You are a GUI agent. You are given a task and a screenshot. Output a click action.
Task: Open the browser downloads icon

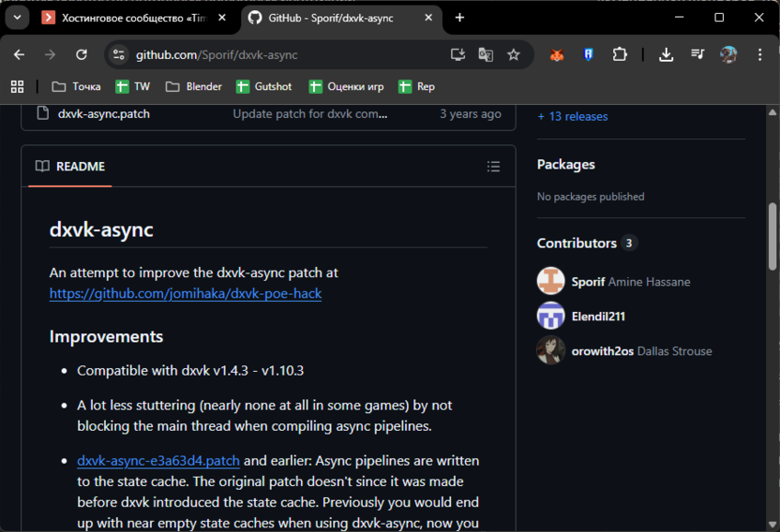pos(666,55)
